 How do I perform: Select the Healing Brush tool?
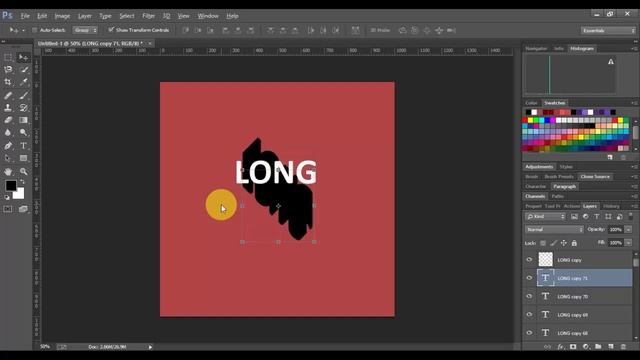pyautogui.click(x=8, y=96)
